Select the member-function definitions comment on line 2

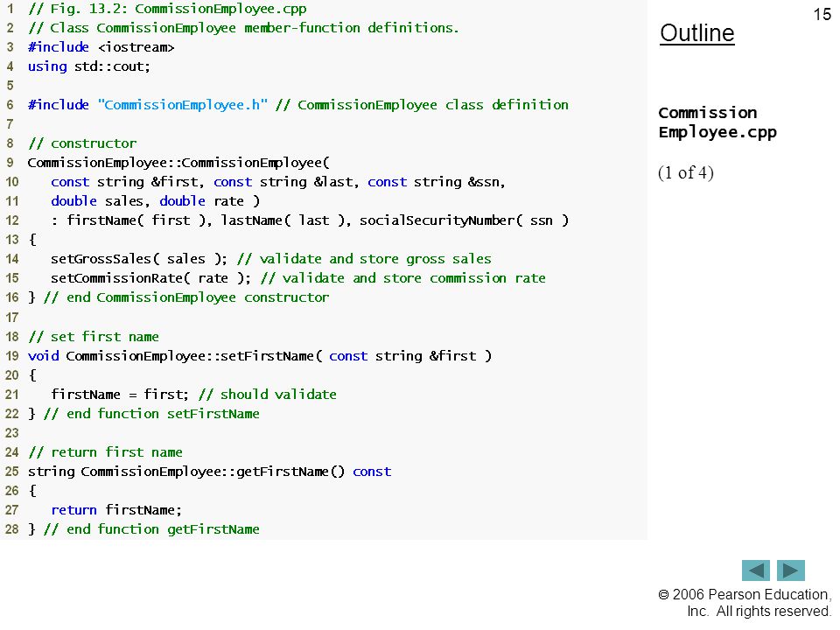pos(244,28)
